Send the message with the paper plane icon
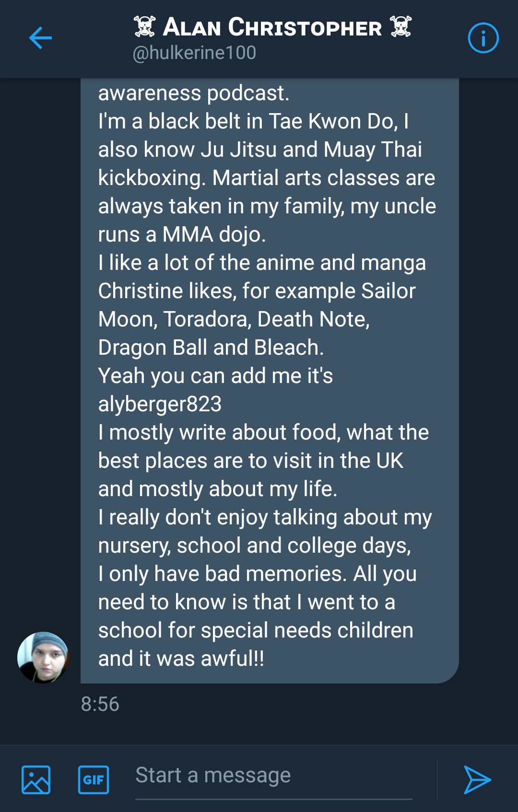The height and width of the screenshot is (812, 518). [477, 779]
